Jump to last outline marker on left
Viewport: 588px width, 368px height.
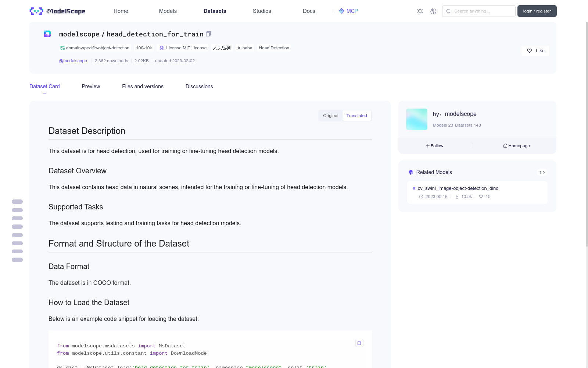tap(17, 260)
